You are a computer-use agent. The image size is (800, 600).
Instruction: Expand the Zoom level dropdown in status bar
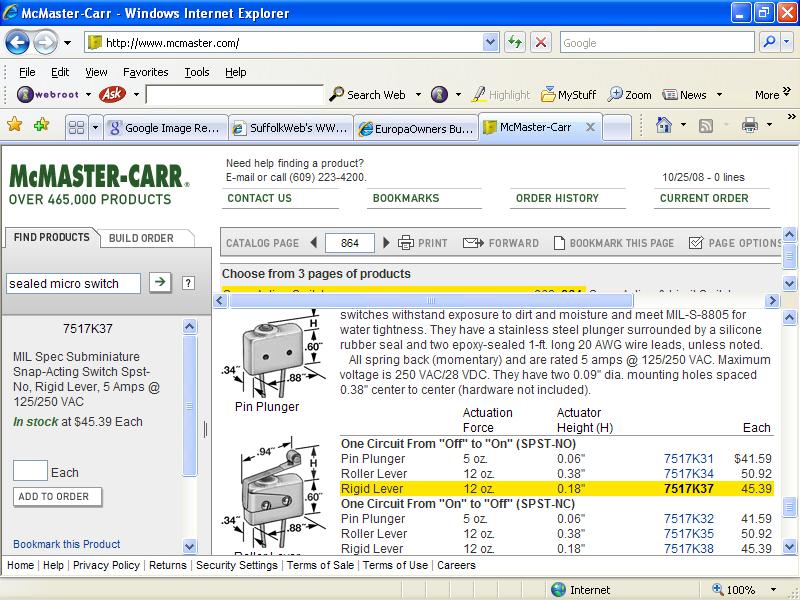[777, 590]
